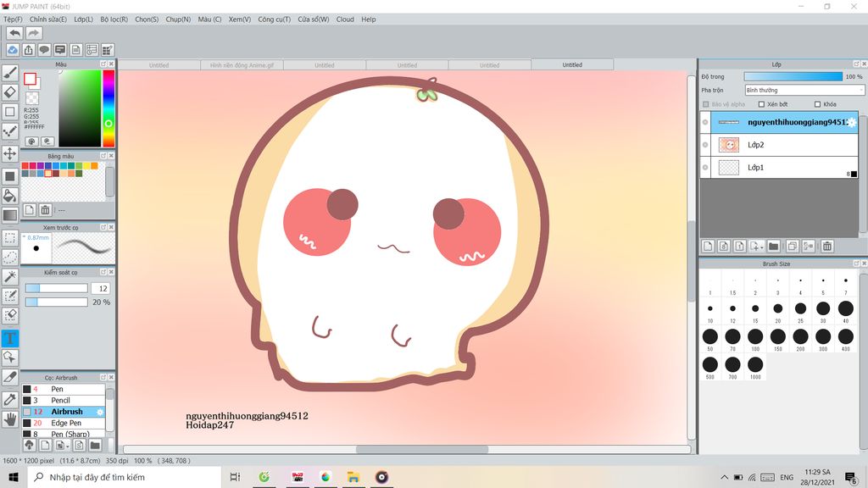
Task: Select the rectangular Select tool
Action: point(10,238)
